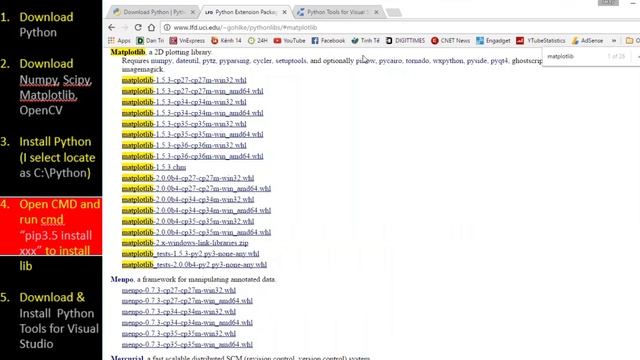Screen dimensions: 640x360
Task: Download matplotlib-2.0.0b4-cp34-cp34m-win_amd64.whl
Action: tap(196, 210)
